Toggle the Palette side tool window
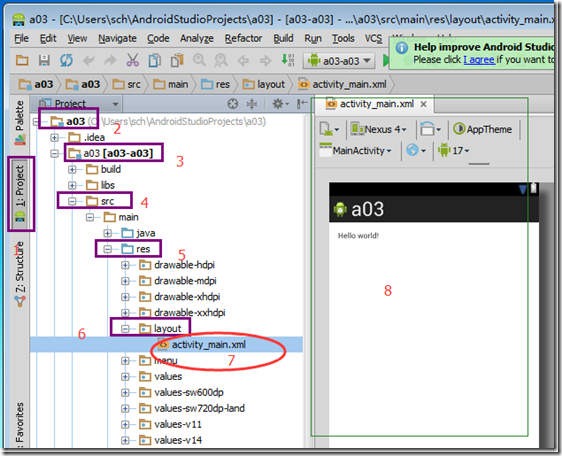 (20, 122)
